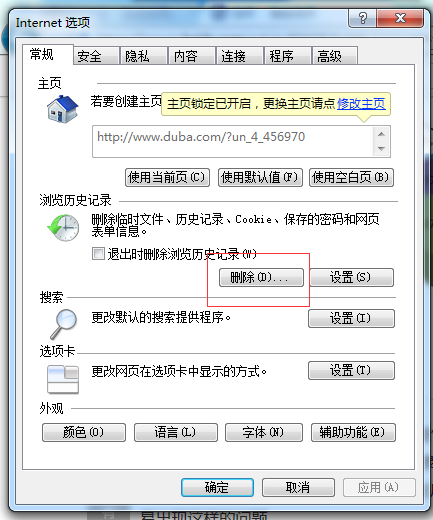
Task: Click the magnifying glass search icon
Action: pyautogui.click(x=64, y=324)
